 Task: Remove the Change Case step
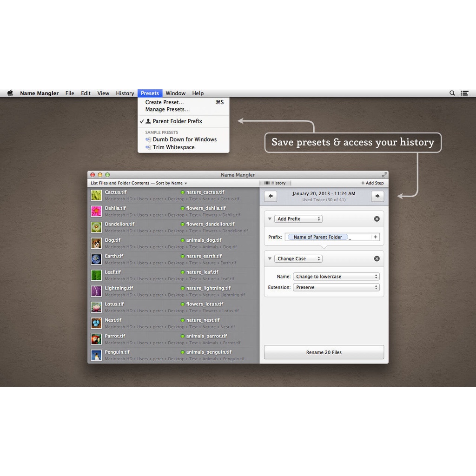[377, 259]
